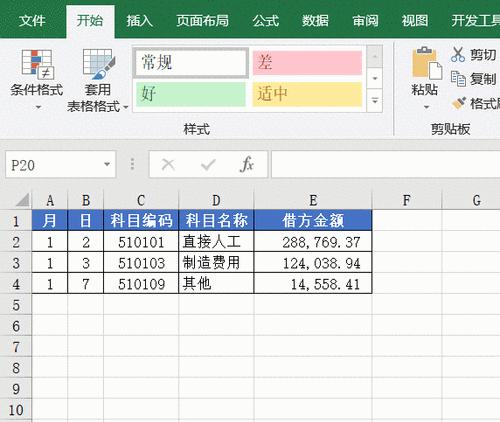Select the 科目编码 header cell

coord(141,220)
